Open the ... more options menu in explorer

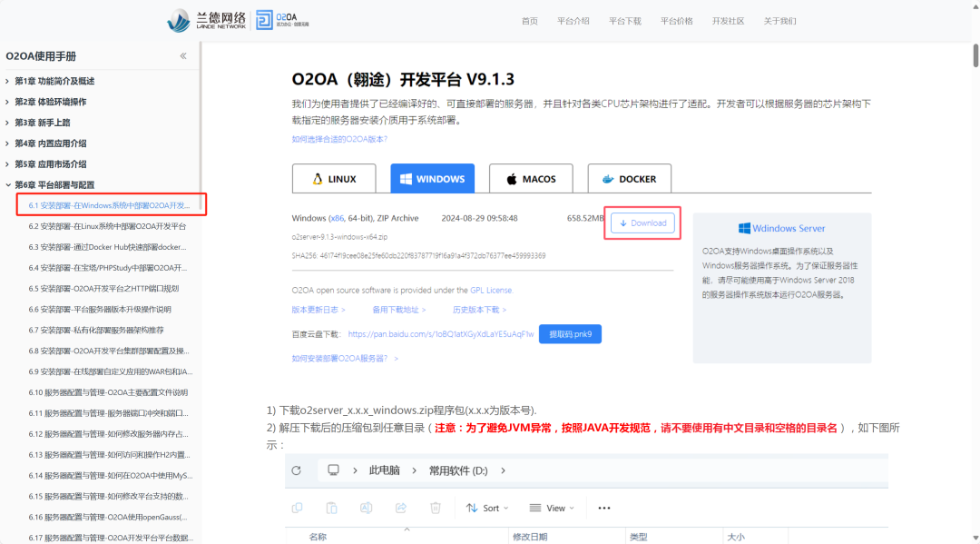click(603, 509)
